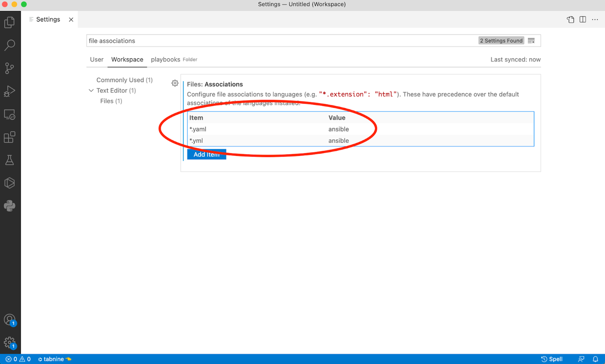Screen dimensions: 605x364
Task: Open the Extensions view
Action: 9,137
